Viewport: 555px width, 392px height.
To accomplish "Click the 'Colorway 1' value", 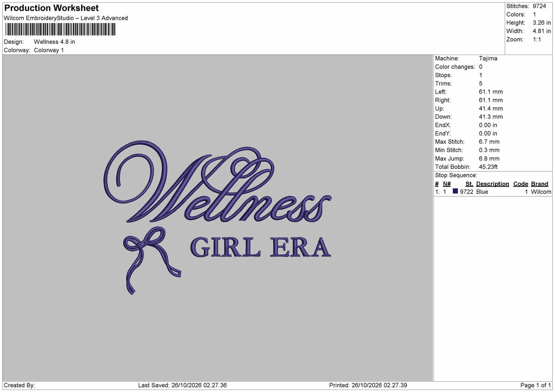I will pos(49,50).
